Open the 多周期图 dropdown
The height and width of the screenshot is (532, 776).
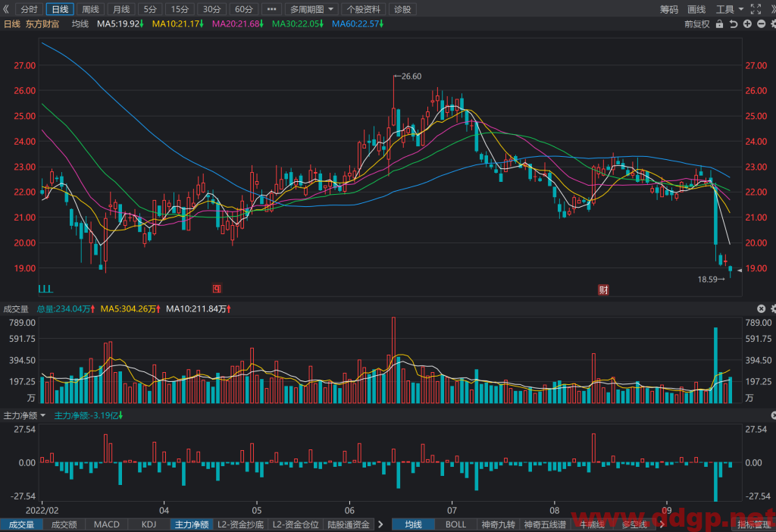coord(311,9)
